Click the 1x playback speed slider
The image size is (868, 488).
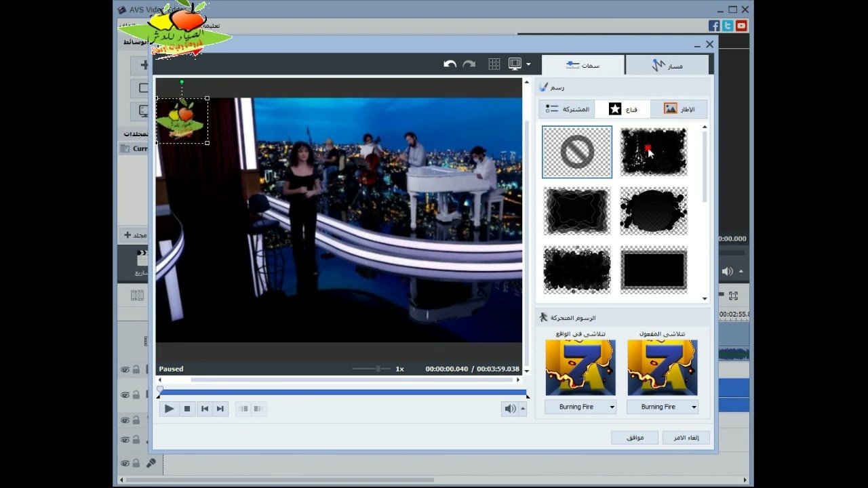[371, 369]
